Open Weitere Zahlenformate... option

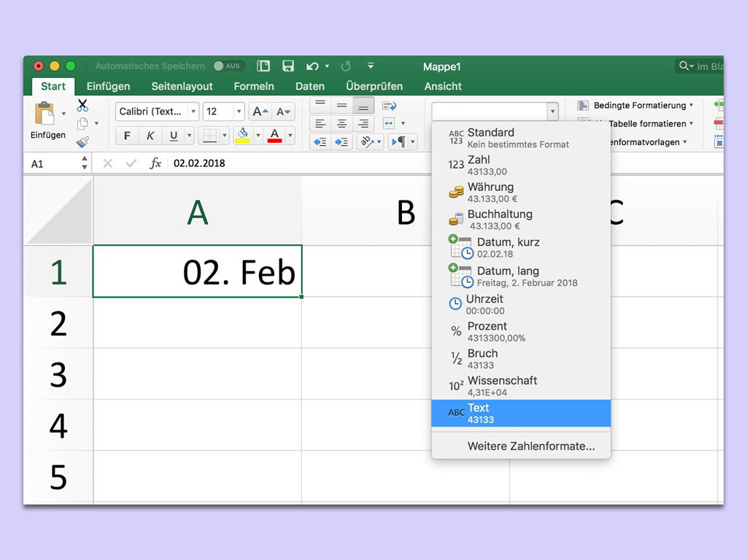click(530, 446)
